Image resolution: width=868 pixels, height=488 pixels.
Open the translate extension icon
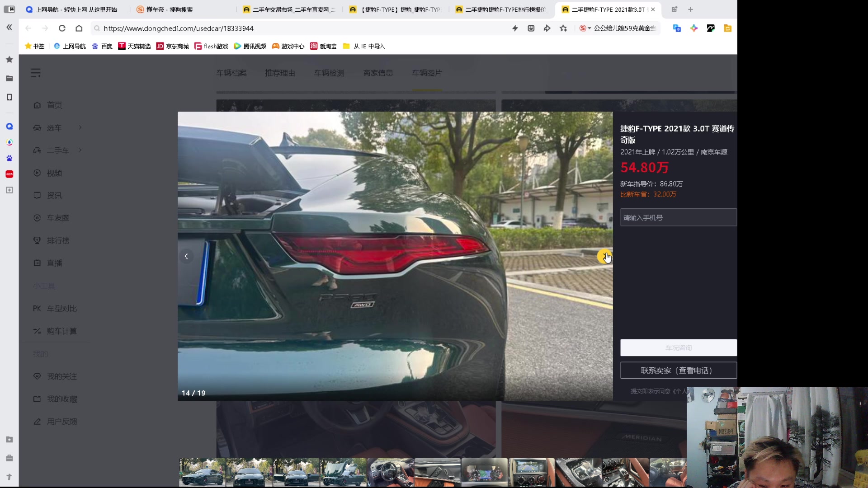(x=677, y=28)
